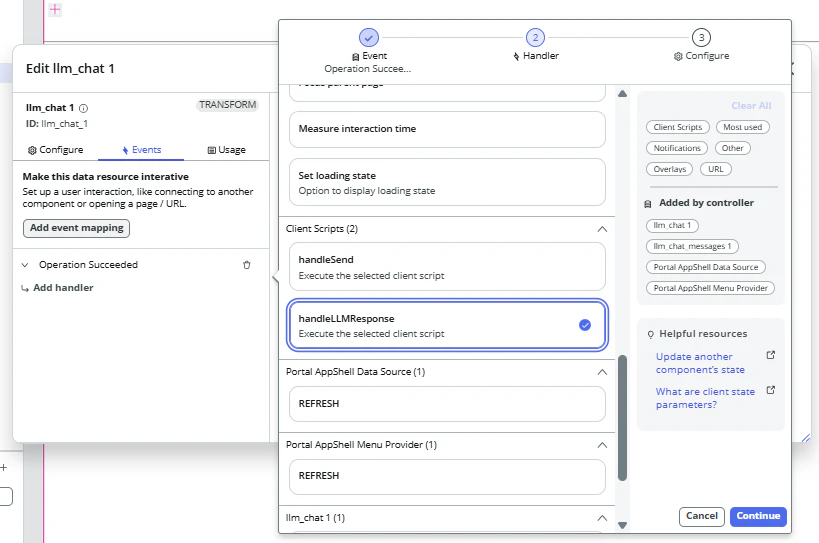Click the pink plus icon on the canvas
Image resolution: width=819 pixels, height=543 pixels.
click(x=55, y=9)
